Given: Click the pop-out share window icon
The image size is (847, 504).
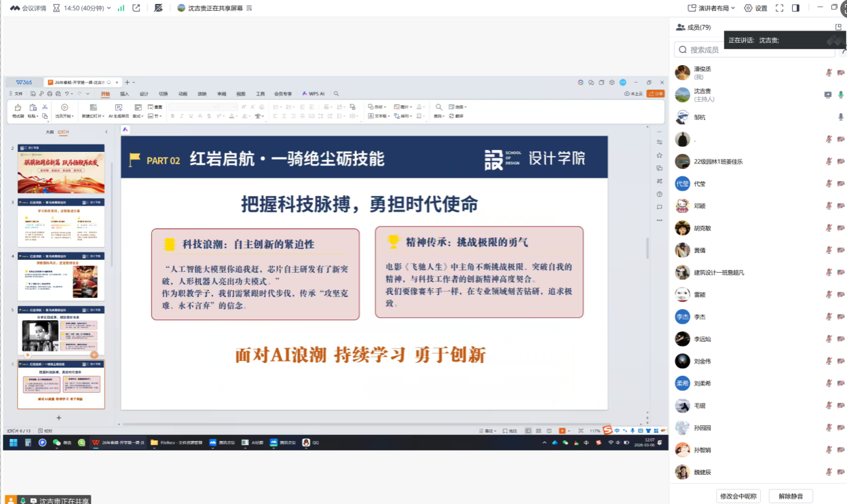Looking at the screenshot, I should pyautogui.click(x=136, y=8).
